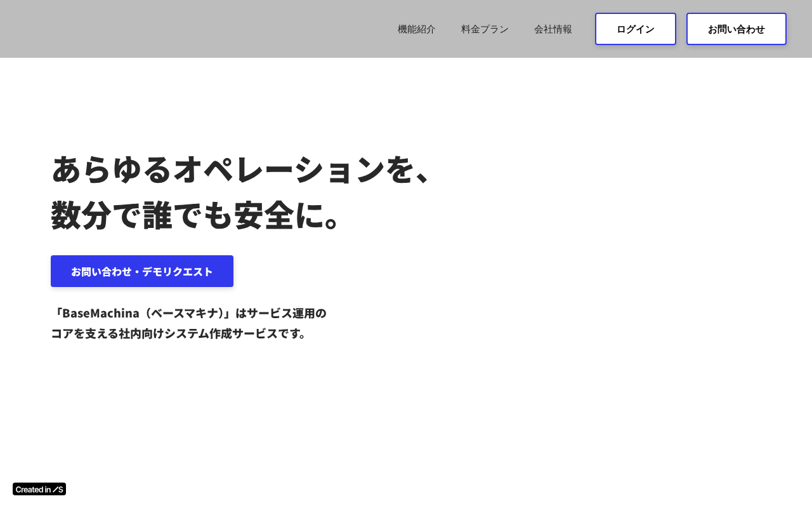This screenshot has width=812, height=508.
Task: Click the Created in S badge
Action: 39,489
